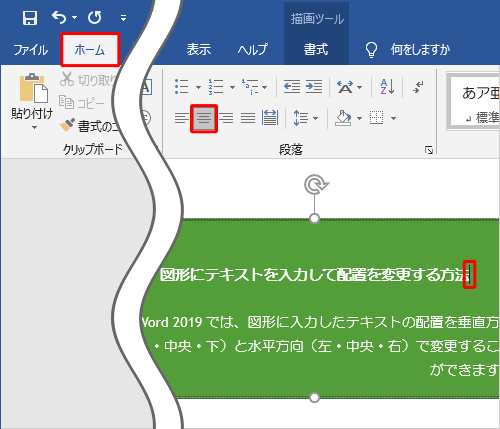
Task: Open the ヘルプ tab
Action: 252,49
